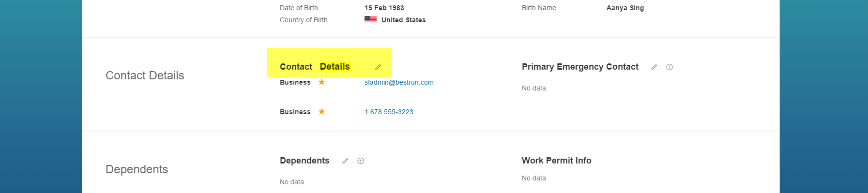The height and width of the screenshot is (193, 868).
Task: Click the star beside the Business phone
Action: tap(321, 112)
